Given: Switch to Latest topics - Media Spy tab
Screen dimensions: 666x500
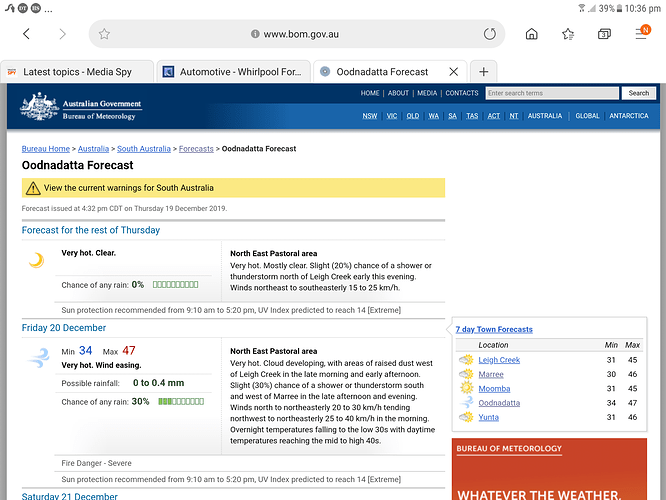Looking at the screenshot, I should pos(77,72).
